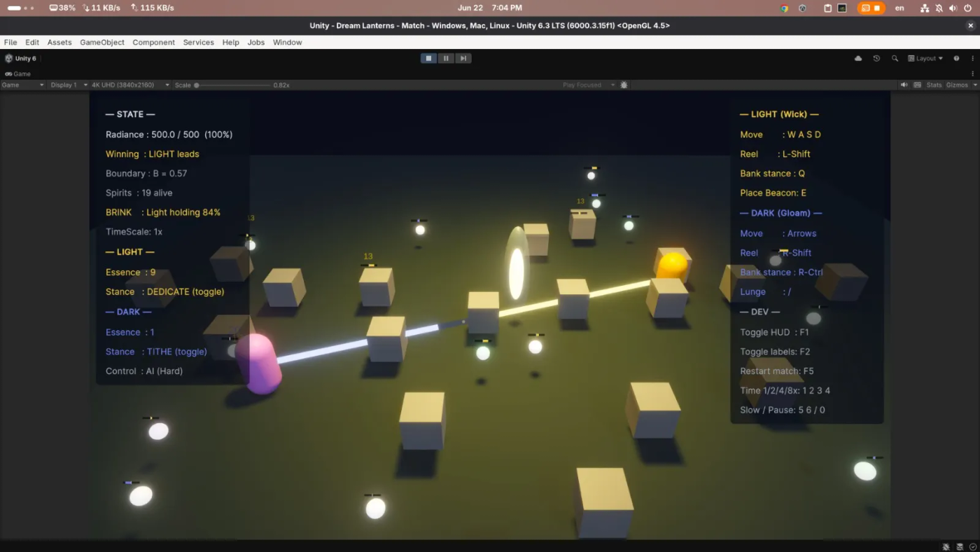Click the 115 KB/s download speed indicator
The width and height of the screenshot is (980, 552).
coord(151,8)
